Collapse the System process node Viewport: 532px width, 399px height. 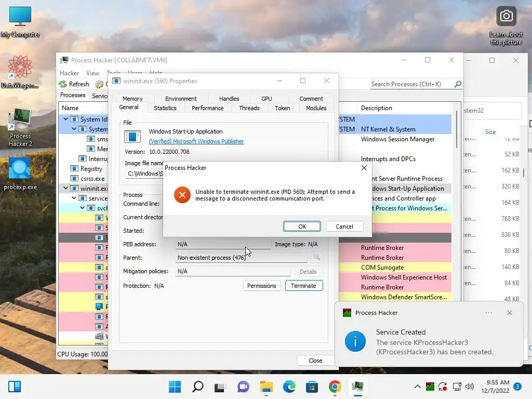74,129
